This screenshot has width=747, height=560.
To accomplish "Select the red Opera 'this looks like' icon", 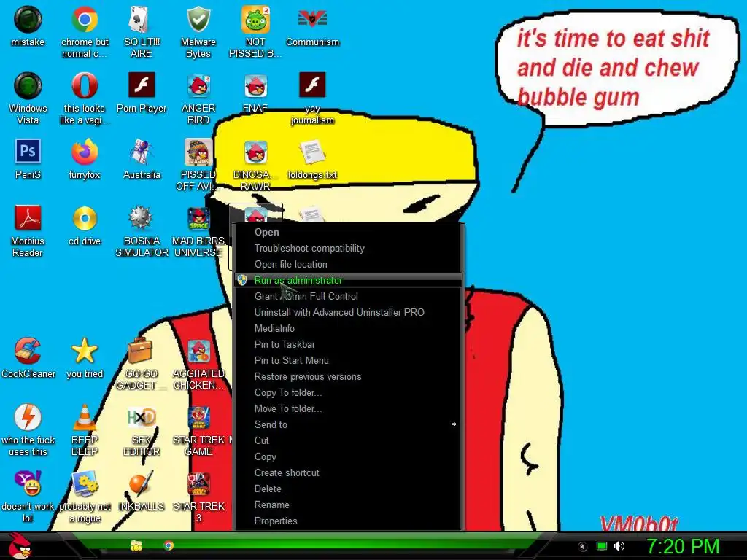I will pyautogui.click(x=85, y=86).
